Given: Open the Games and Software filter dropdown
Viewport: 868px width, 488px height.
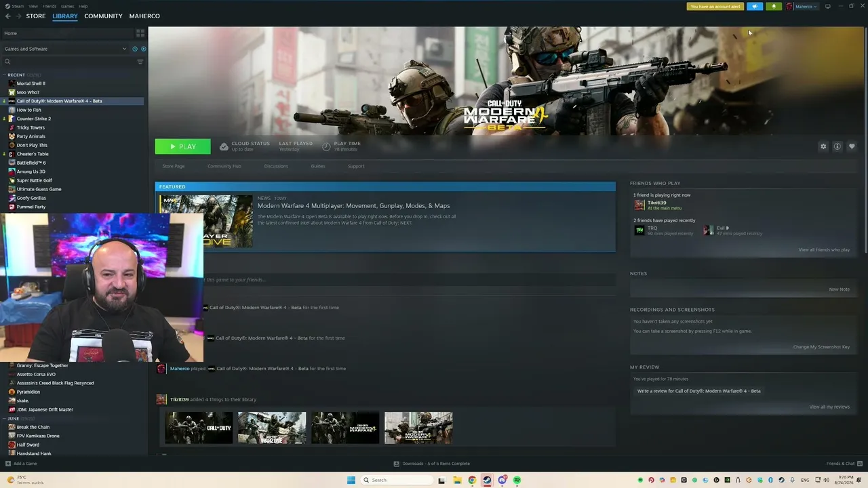Looking at the screenshot, I should 65,49.
